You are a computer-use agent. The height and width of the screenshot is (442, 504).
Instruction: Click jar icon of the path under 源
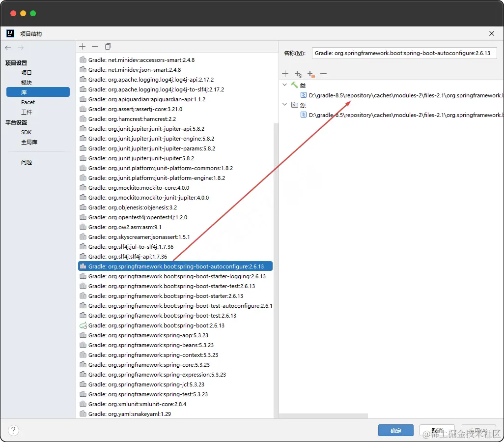coord(304,115)
